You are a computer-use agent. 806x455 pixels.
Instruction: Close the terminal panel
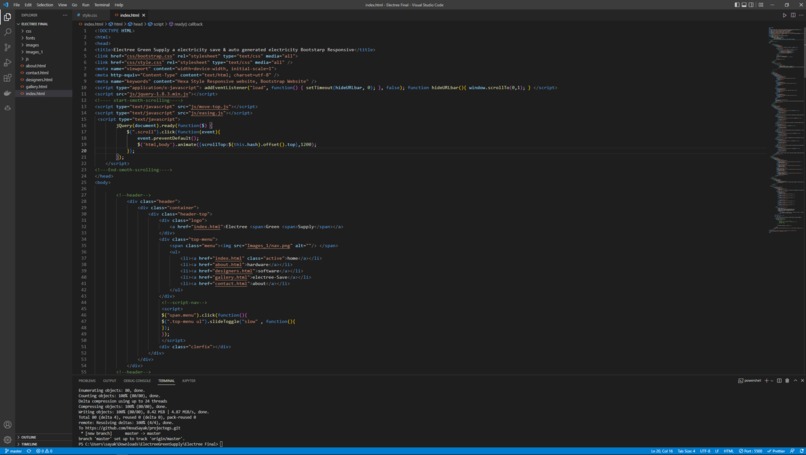802,380
